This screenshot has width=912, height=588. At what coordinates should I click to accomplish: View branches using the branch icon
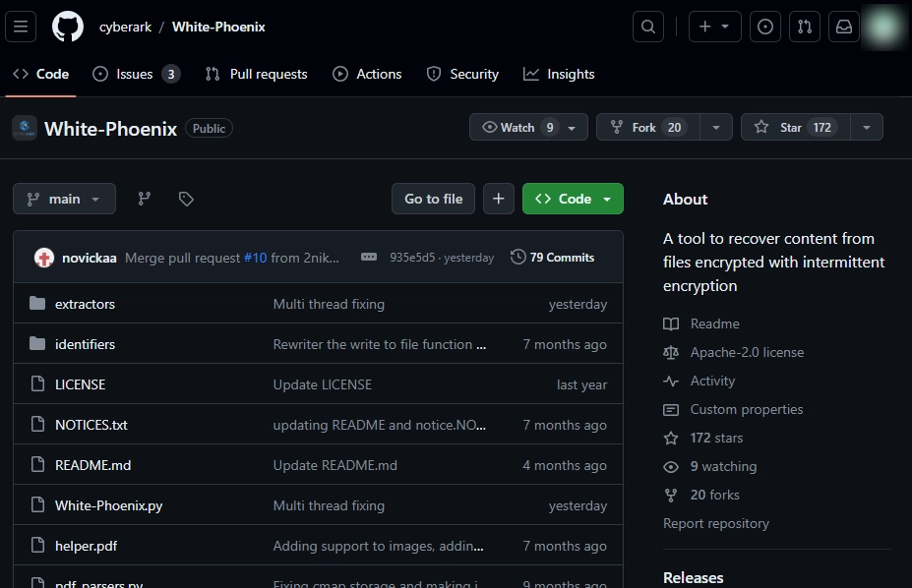point(145,199)
